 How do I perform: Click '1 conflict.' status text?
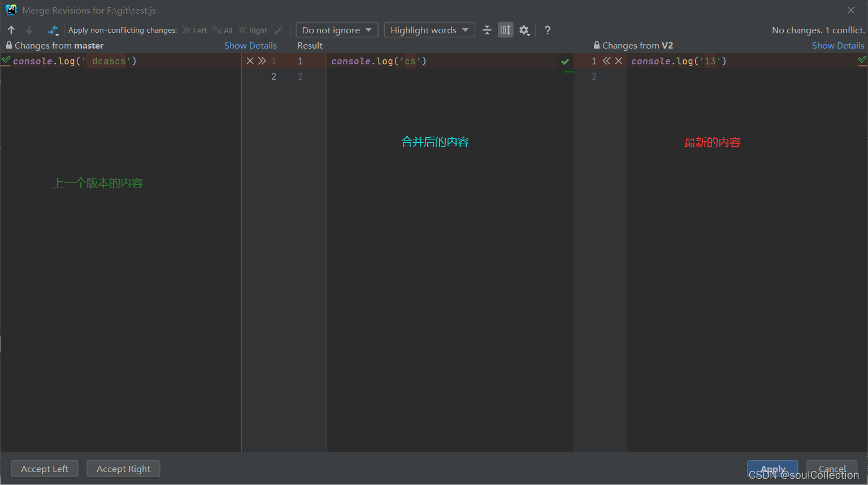845,30
